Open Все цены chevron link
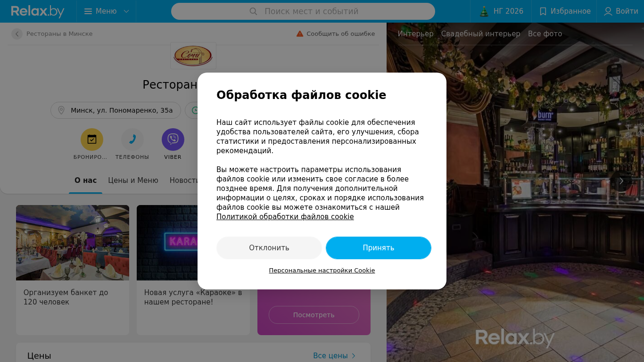The image size is (644, 362). (x=334, y=356)
